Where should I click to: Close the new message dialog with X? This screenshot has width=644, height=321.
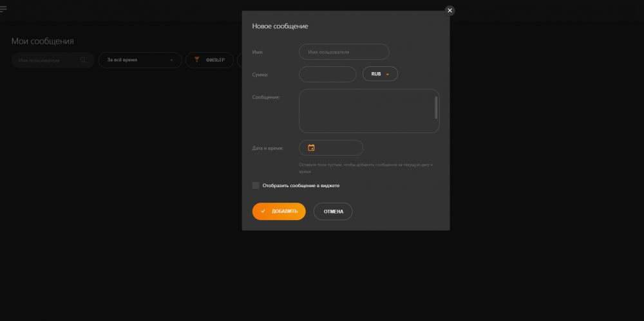(x=450, y=10)
